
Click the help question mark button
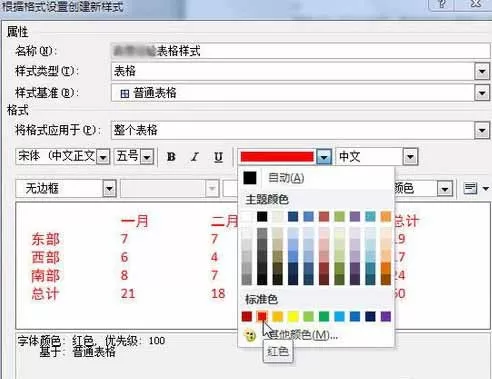pos(442,4)
